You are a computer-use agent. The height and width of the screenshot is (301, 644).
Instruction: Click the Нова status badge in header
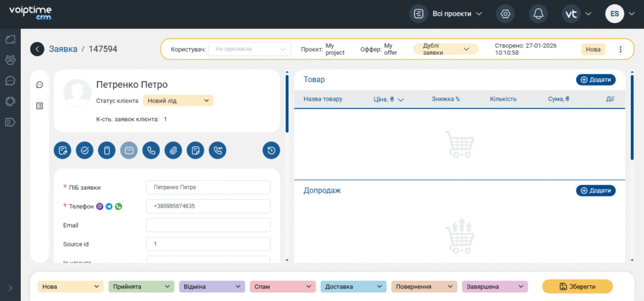pyautogui.click(x=593, y=49)
